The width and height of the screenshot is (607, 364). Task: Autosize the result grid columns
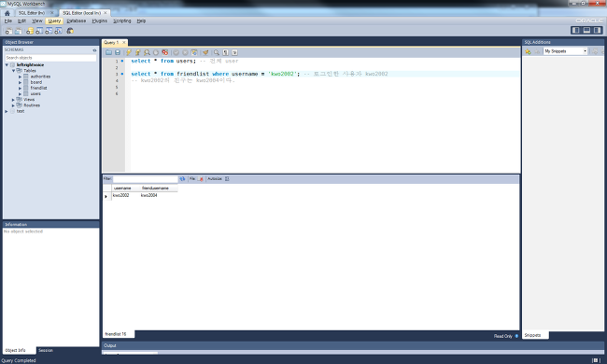click(227, 178)
